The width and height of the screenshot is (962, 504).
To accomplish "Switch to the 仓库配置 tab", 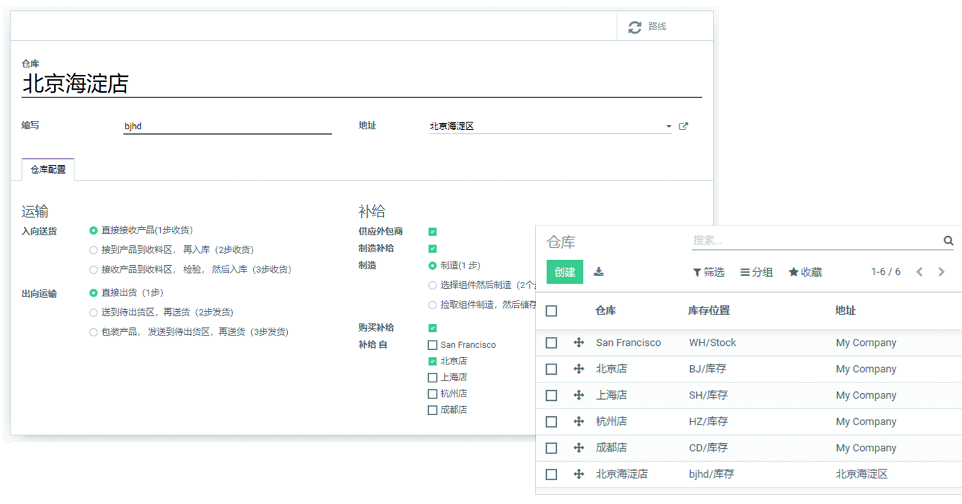I will pyautogui.click(x=48, y=170).
